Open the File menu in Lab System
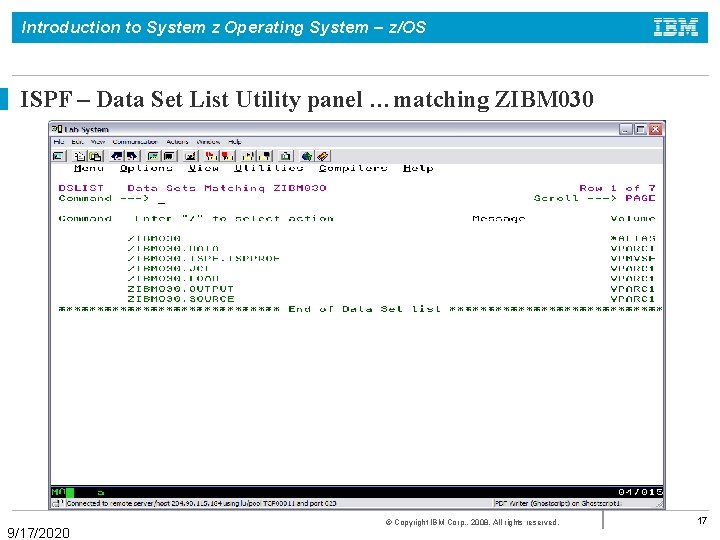Image resolution: width=720 pixels, height=540 pixels. [59, 142]
